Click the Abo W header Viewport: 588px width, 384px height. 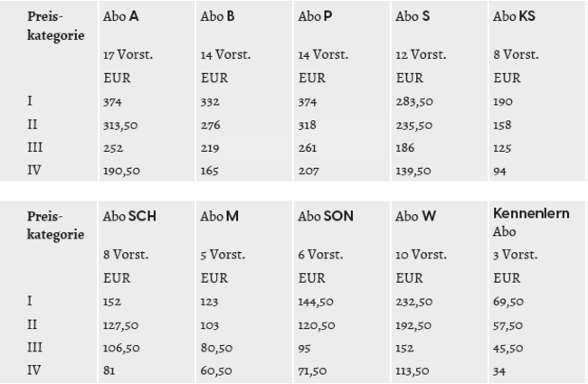click(x=415, y=216)
